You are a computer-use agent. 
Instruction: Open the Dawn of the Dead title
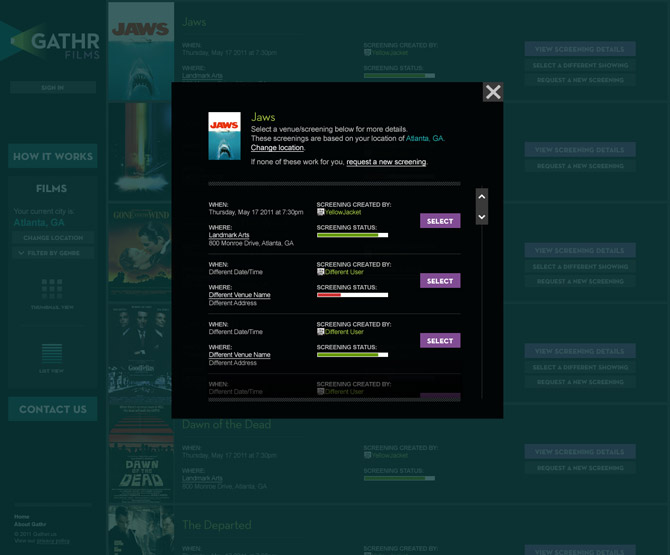click(x=226, y=425)
